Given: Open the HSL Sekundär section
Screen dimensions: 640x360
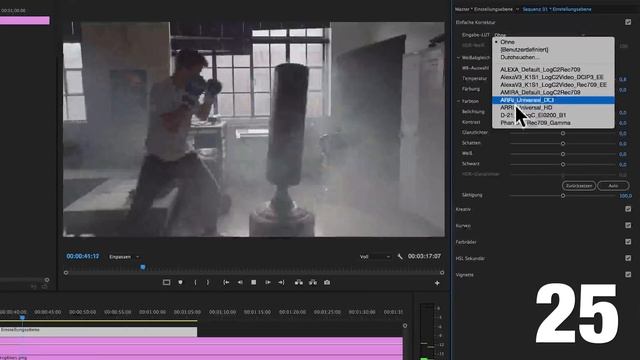Looking at the screenshot, I should click(470, 258).
